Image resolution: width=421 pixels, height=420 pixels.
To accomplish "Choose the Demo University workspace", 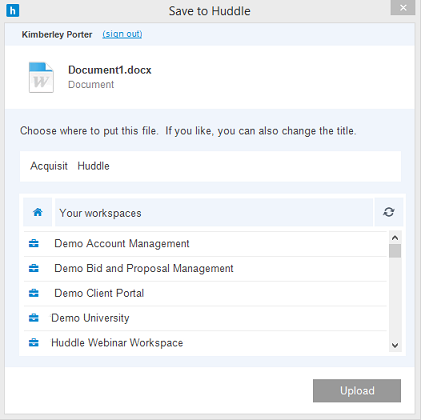I will tap(205, 318).
